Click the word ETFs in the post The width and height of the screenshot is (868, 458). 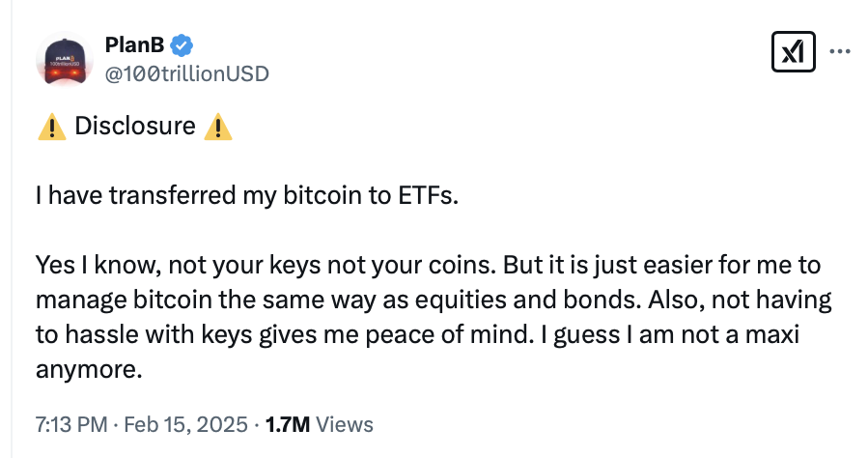tap(423, 196)
